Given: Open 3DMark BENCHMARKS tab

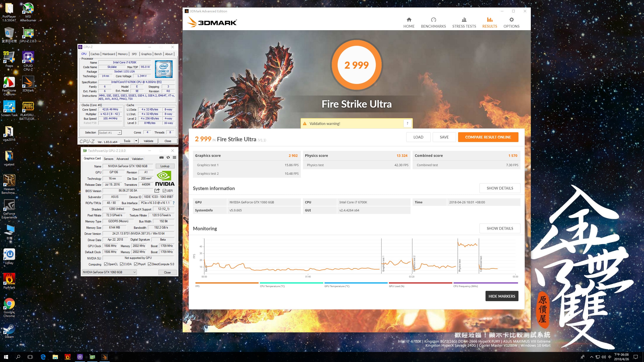Looking at the screenshot, I should (433, 23).
